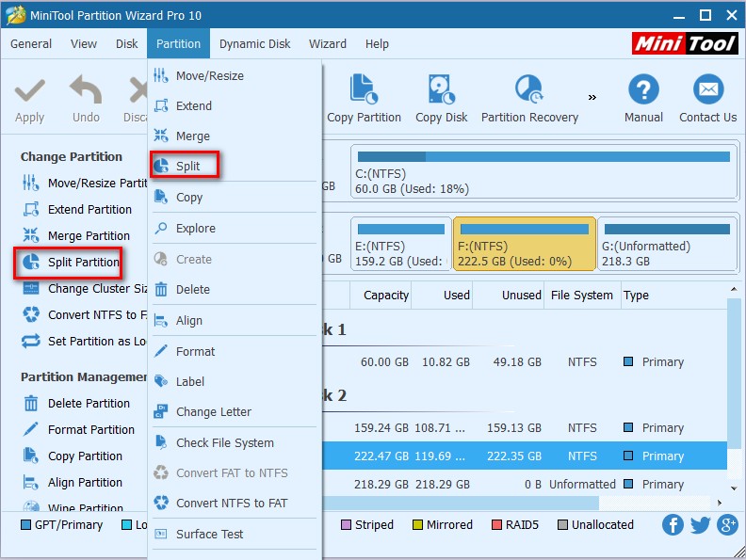The height and width of the screenshot is (560, 746).
Task: Open the Partition Recovery tool icon
Action: click(528, 88)
